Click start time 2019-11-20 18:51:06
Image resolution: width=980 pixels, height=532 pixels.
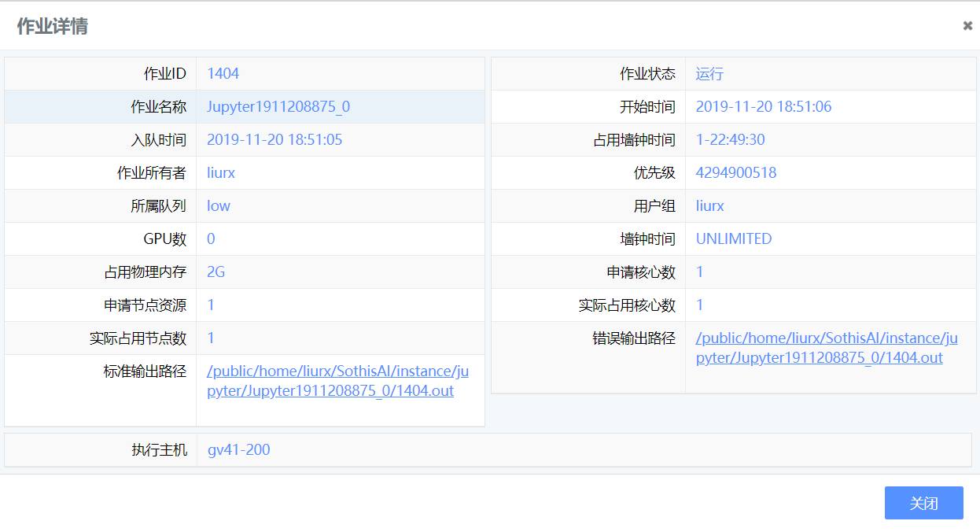tap(763, 107)
